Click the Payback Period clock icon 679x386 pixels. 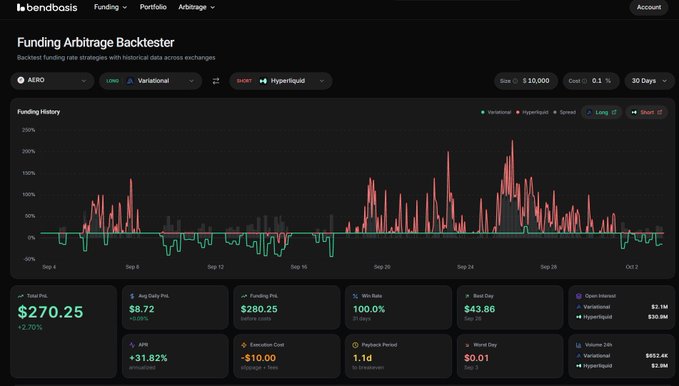click(356, 345)
